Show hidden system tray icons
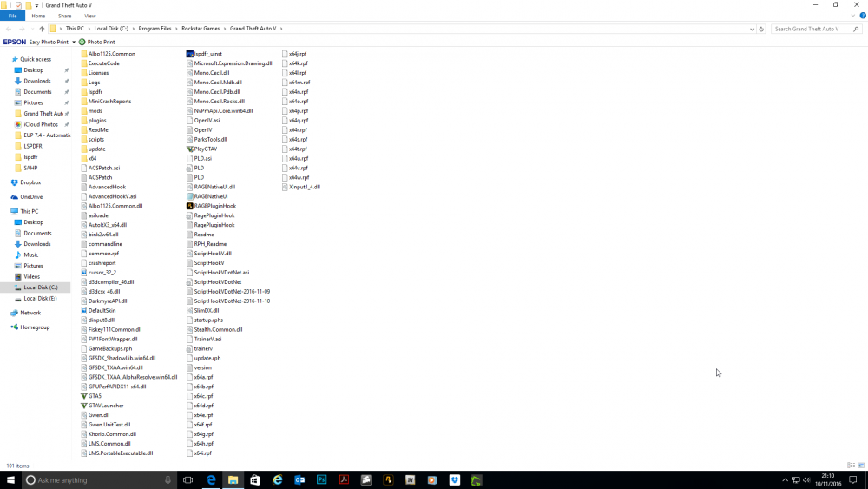Viewport: 868px width, 489px height. [x=785, y=480]
